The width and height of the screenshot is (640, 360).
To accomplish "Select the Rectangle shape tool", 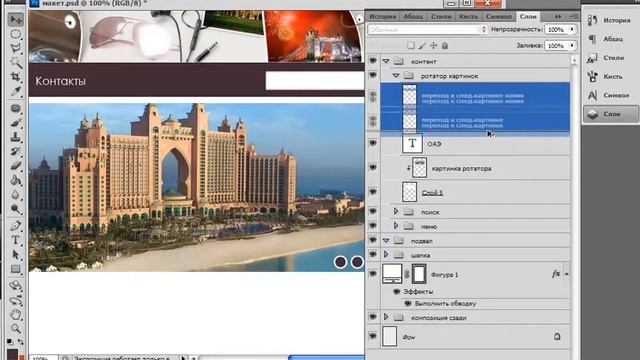I will coord(16,269).
